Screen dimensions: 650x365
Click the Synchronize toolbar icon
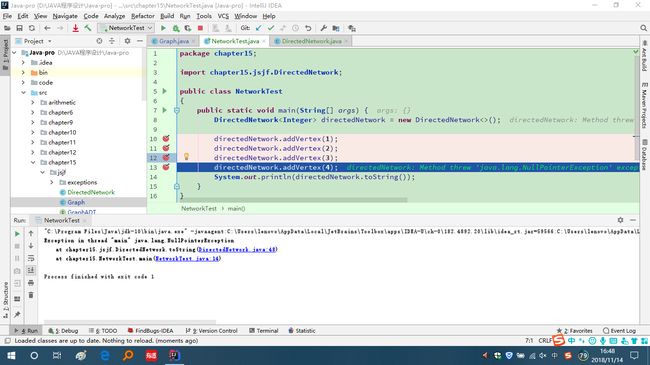point(32,28)
